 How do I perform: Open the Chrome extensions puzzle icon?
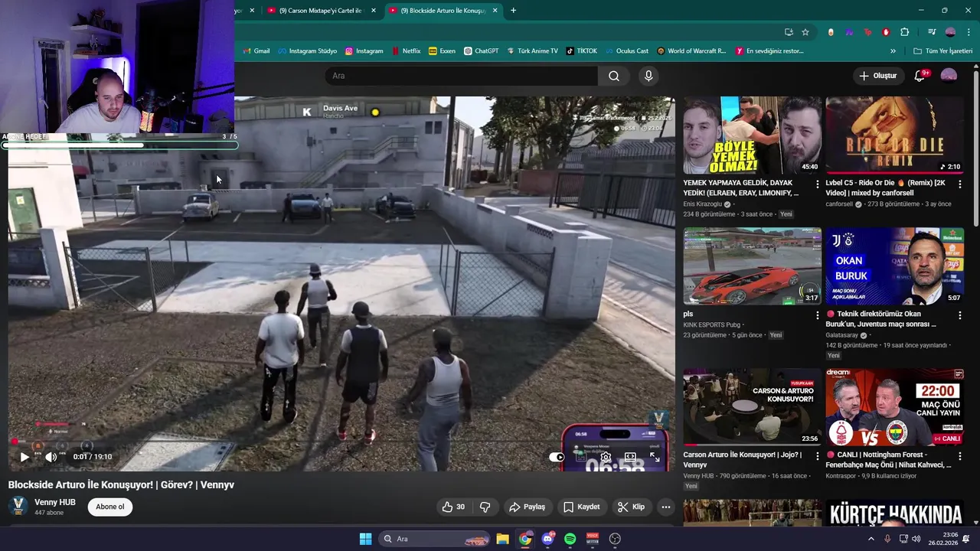pos(904,32)
